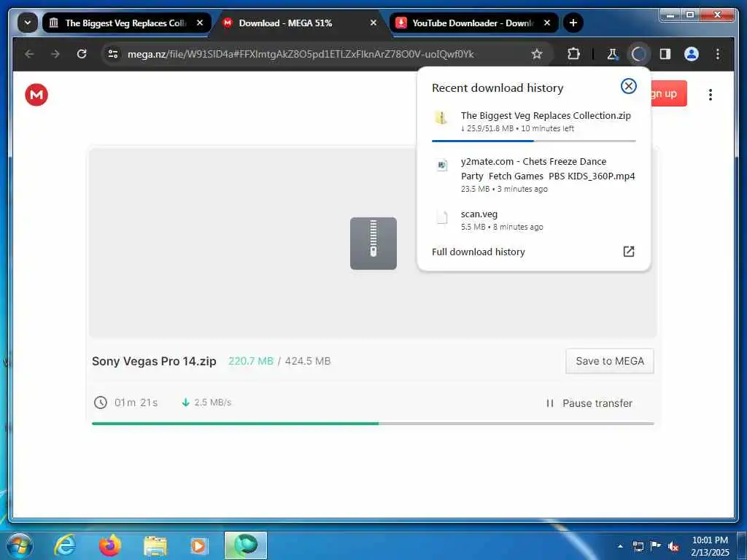The image size is (747, 560).
Task: Click the Sign up button
Action: [x=669, y=93]
